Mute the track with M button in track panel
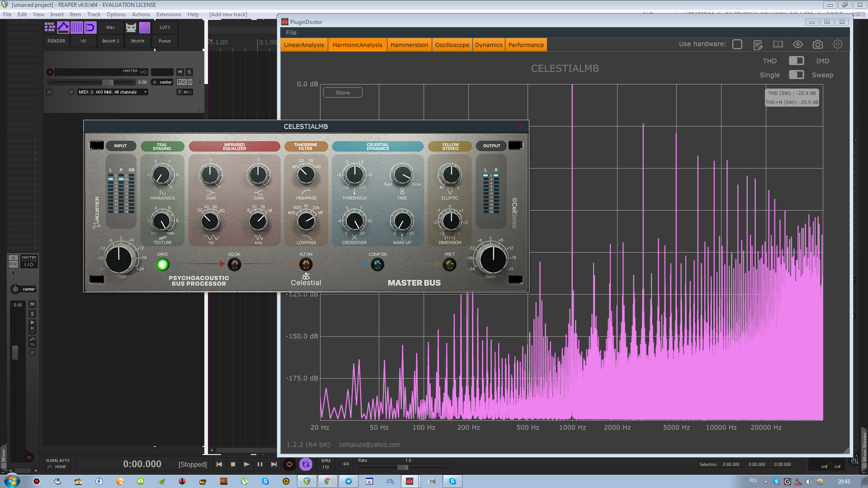 180,72
